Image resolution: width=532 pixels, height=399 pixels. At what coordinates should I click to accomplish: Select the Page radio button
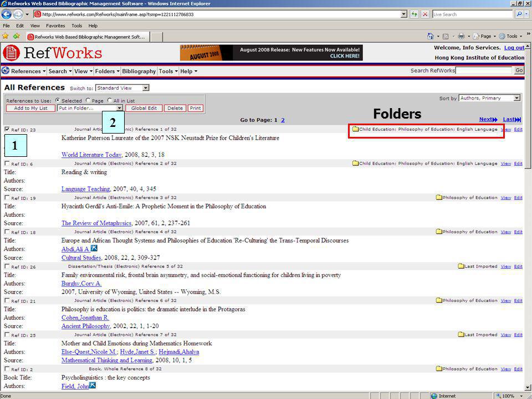click(x=88, y=100)
